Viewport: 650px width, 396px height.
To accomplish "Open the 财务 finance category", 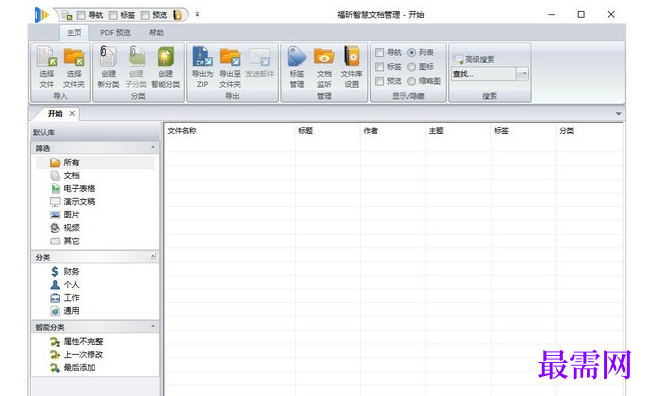I will pos(65,271).
